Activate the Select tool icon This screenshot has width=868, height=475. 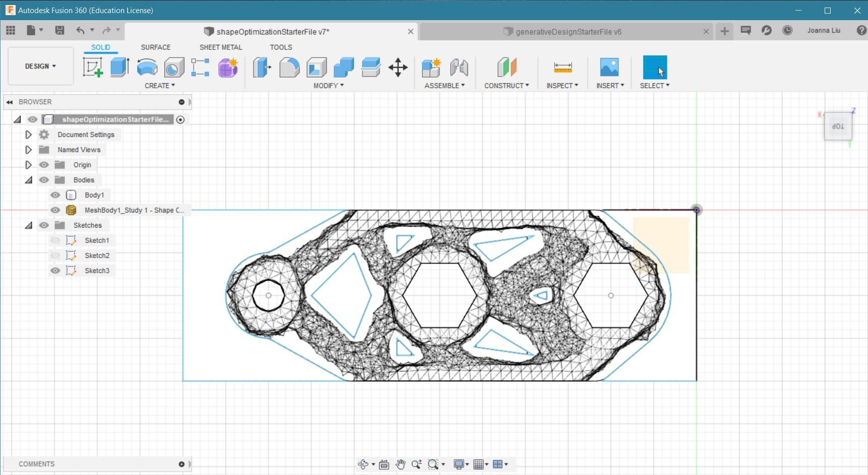point(655,67)
